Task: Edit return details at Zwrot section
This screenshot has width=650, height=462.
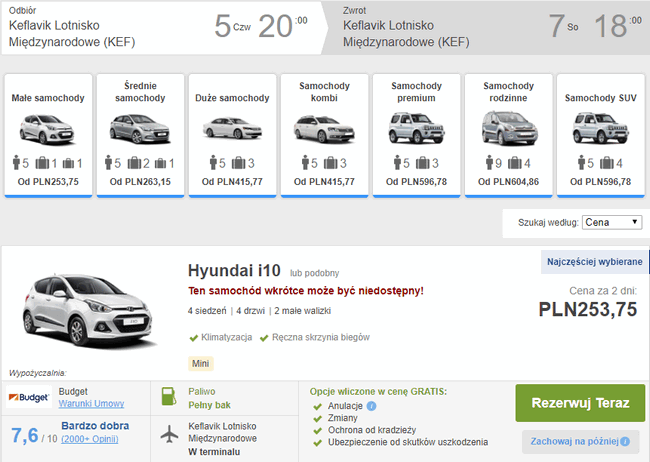Action: tap(486, 28)
